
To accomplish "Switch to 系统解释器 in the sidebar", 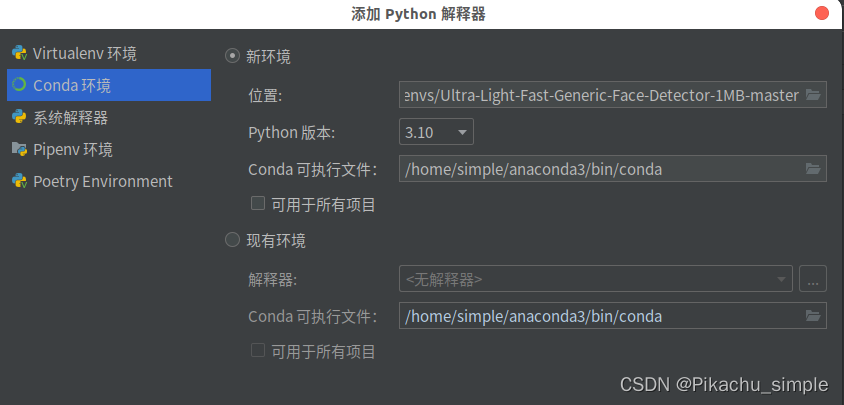I will [70, 117].
